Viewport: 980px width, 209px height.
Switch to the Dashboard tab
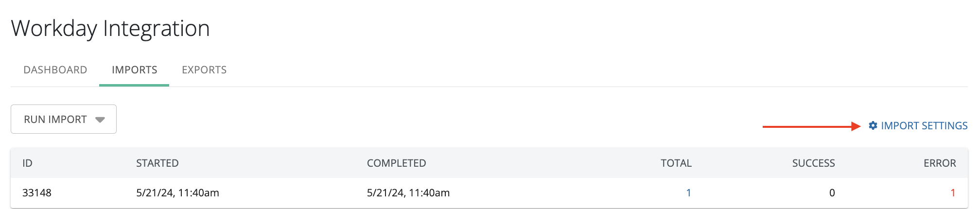[x=55, y=70]
